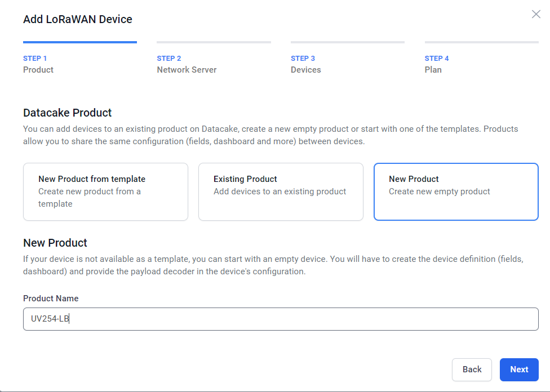550x392 pixels.
Task: Select New Product from template card
Action: 105,192
